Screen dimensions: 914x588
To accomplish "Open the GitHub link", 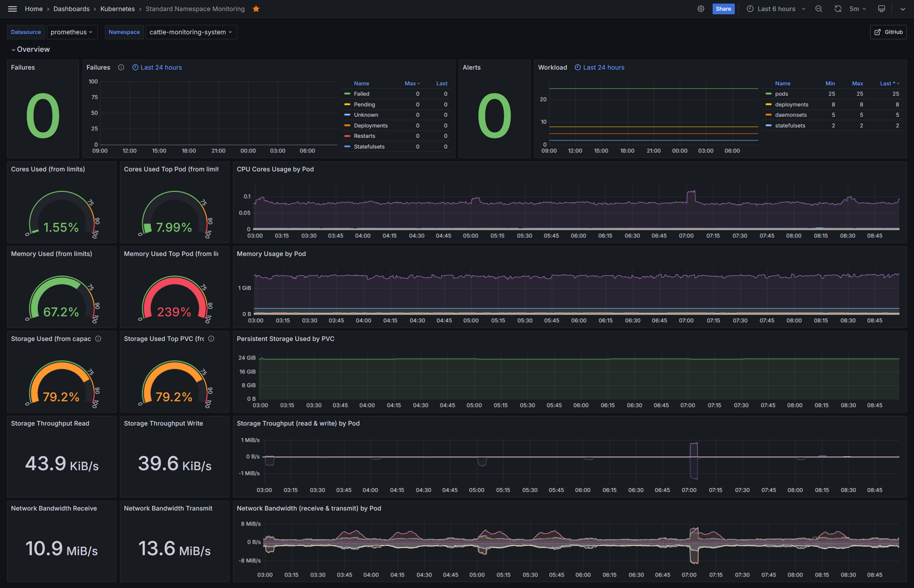I will pos(888,32).
